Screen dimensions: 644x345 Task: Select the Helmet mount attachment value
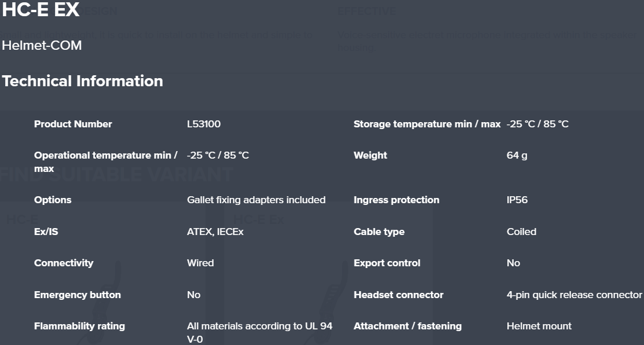(x=539, y=326)
